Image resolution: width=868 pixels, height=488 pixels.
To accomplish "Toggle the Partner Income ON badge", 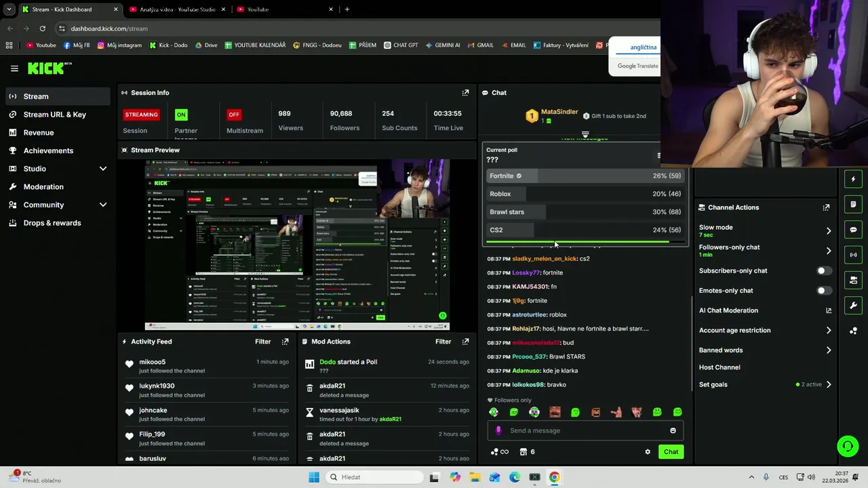I will (x=181, y=115).
